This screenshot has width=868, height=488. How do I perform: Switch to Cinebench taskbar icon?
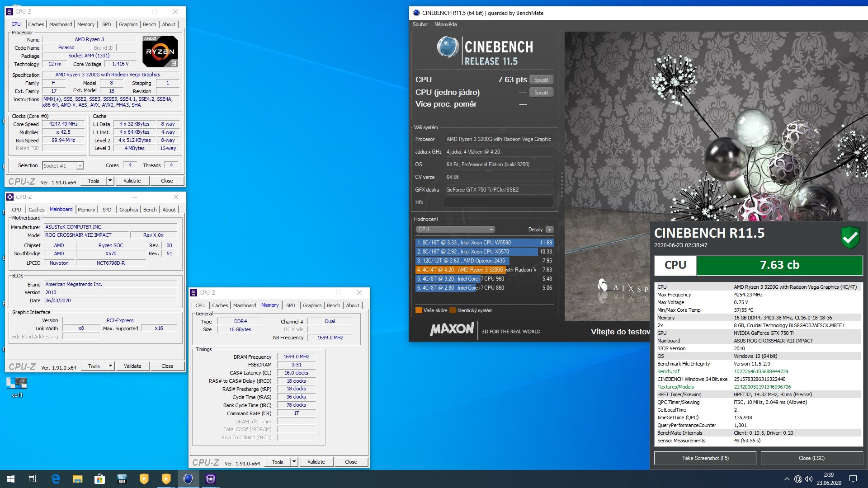tap(189, 479)
